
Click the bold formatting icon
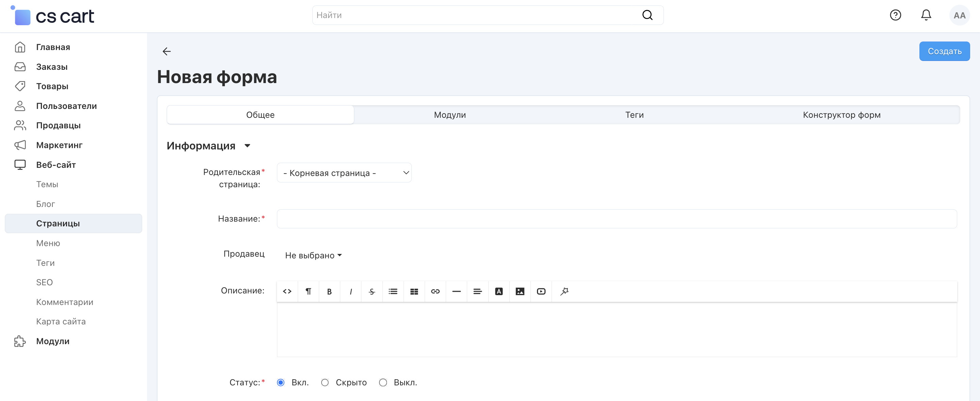coord(329,291)
